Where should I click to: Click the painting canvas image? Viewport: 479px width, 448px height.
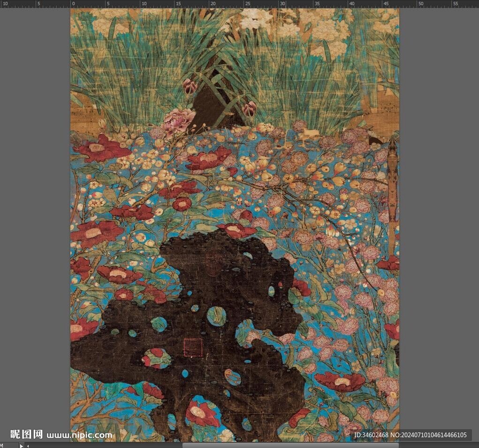235,225
